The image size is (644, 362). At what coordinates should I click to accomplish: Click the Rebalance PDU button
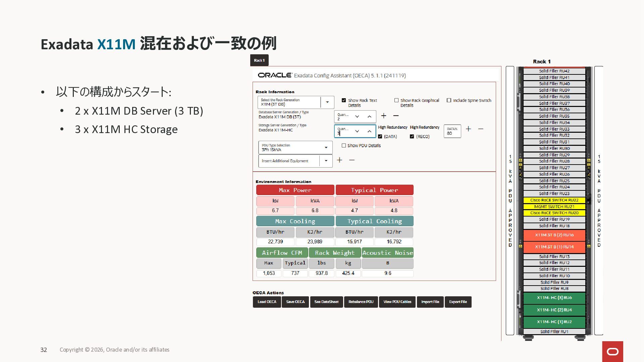tap(361, 302)
